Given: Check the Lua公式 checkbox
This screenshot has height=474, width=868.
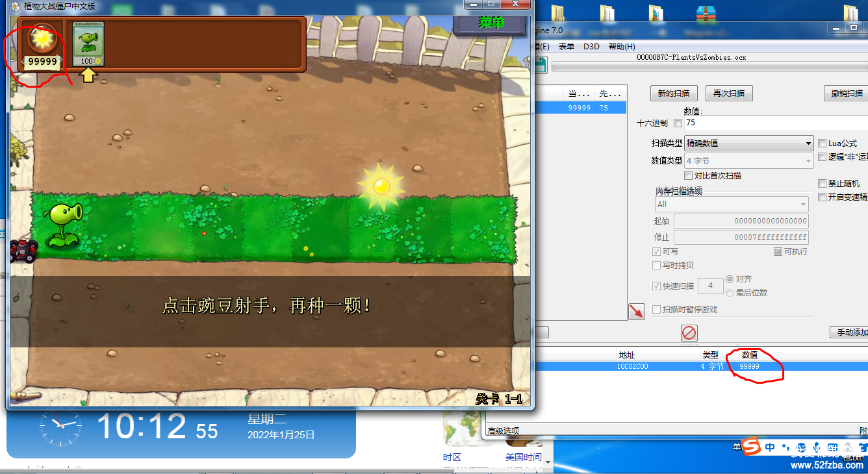Looking at the screenshot, I should click(x=823, y=143).
